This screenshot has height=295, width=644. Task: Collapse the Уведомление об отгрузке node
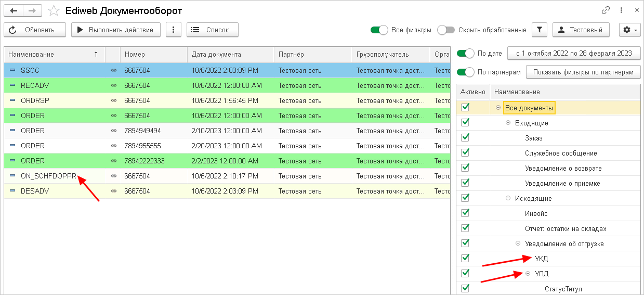click(x=518, y=243)
